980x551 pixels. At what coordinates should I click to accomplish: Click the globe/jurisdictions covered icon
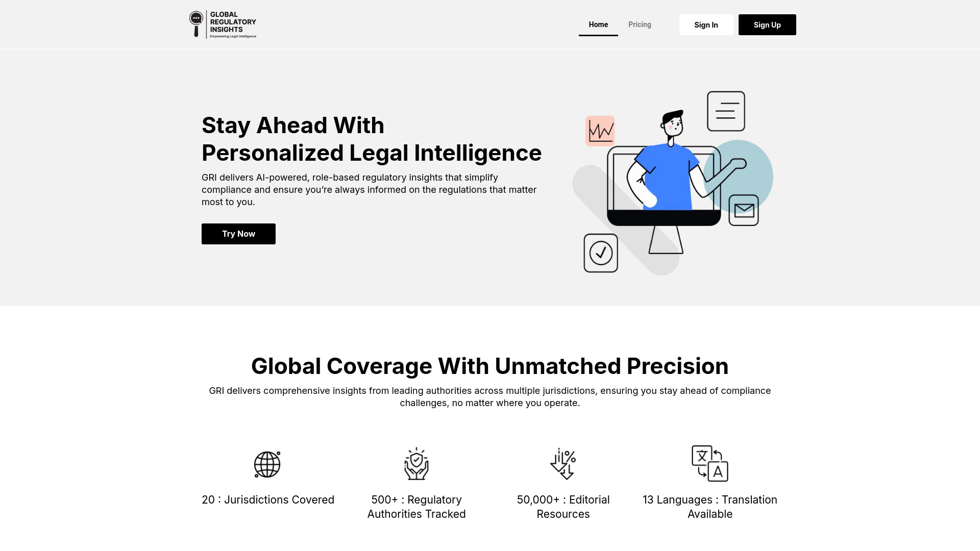pos(268,464)
